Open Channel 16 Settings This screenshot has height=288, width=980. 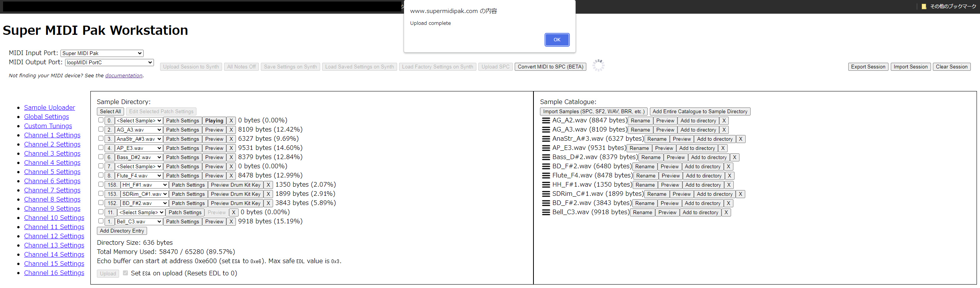click(x=54, y=273)
